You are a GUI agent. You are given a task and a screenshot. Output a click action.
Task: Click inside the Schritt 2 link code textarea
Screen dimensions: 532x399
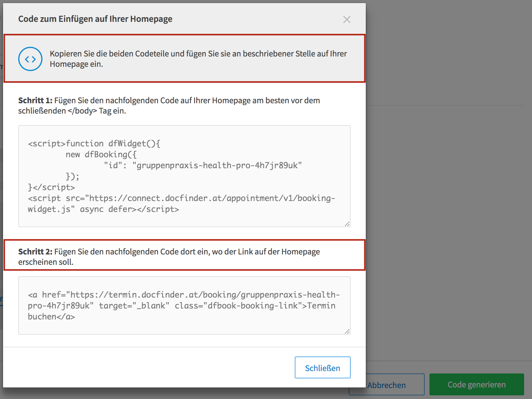[184, 305]
